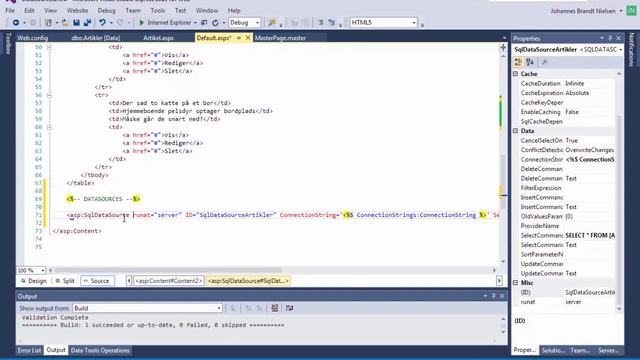
Task: Select the asp:SqlDataSource breadcrumb tag
Action: [x=248, y=281]
